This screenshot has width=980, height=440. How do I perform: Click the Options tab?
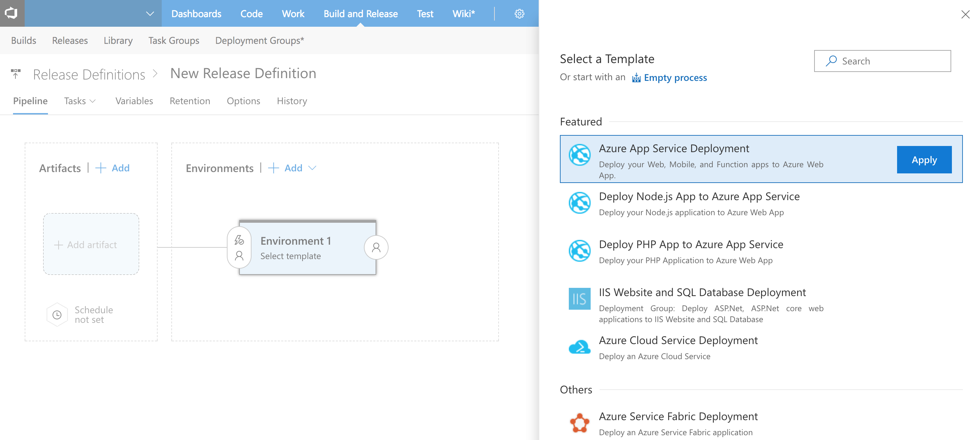244,101
